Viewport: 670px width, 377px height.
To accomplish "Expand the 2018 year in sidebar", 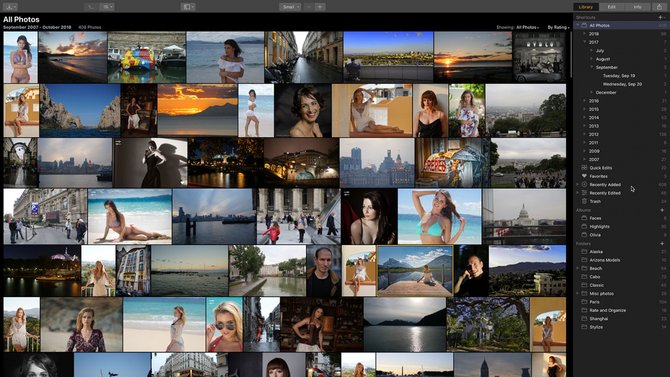I will coord(585,34).
